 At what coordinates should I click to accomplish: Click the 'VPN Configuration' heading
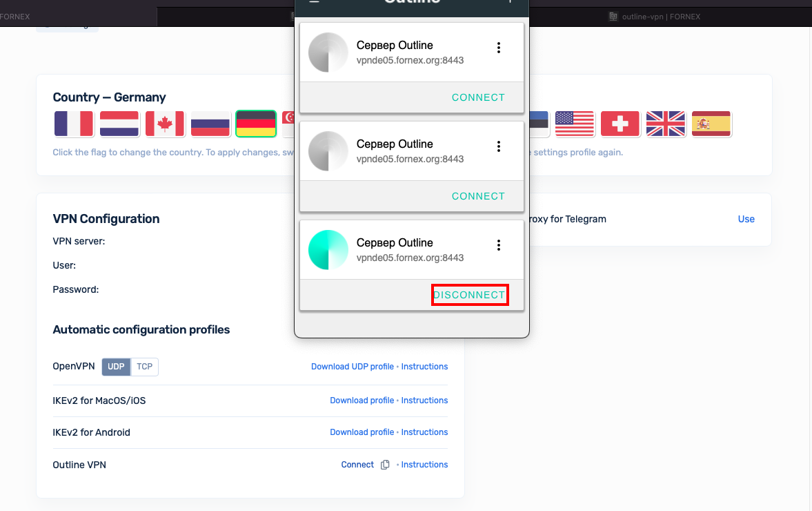106,219
